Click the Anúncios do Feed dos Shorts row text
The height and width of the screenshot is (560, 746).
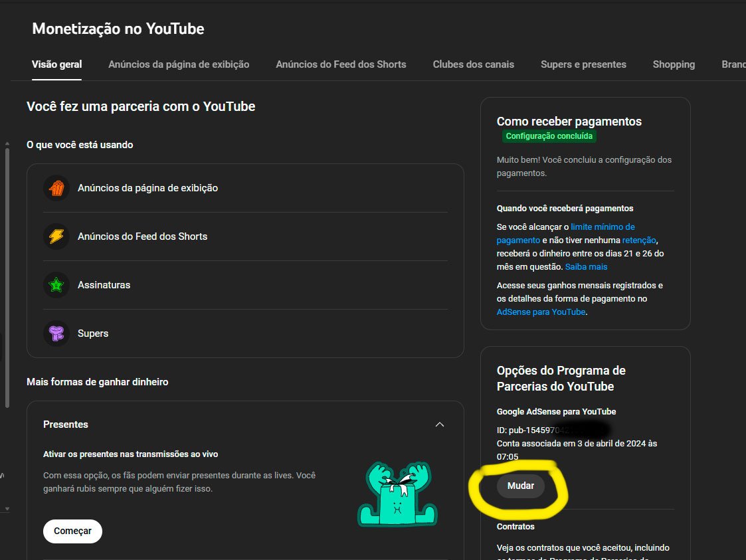[142, 236]
